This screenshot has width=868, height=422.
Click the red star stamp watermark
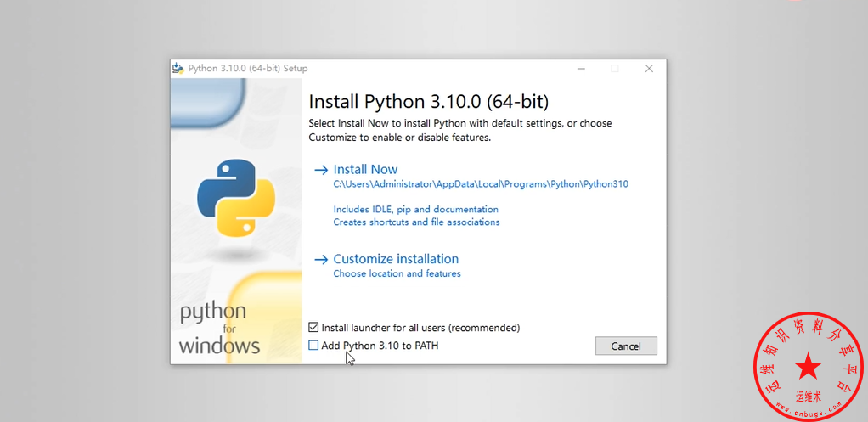pyautogui.click(x=808, y=367)
